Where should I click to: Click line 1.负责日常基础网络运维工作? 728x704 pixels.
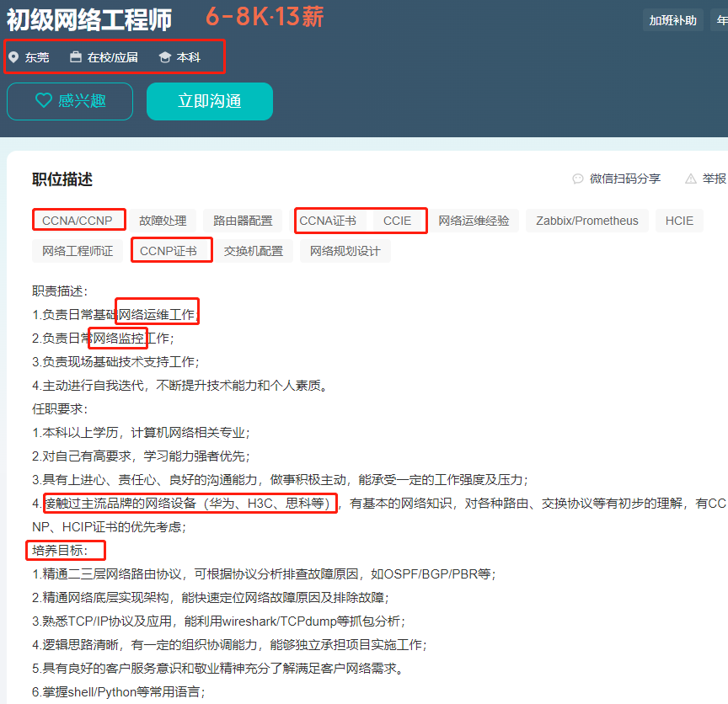tap(116, 315)
